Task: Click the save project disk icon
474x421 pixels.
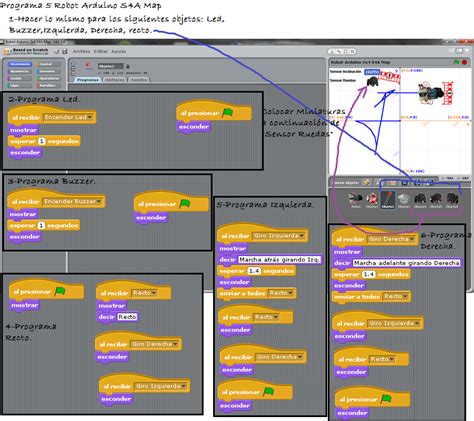Action: (x=65, y=51)
